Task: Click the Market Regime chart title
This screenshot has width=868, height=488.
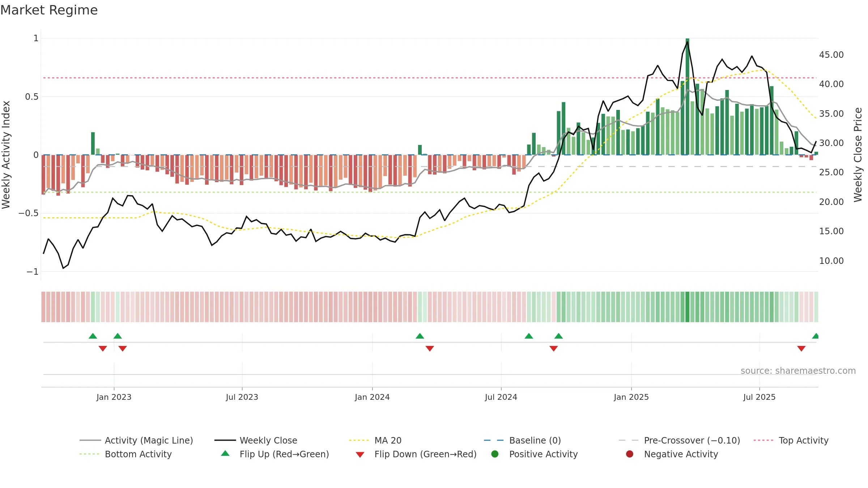Action: coord(49,10)
